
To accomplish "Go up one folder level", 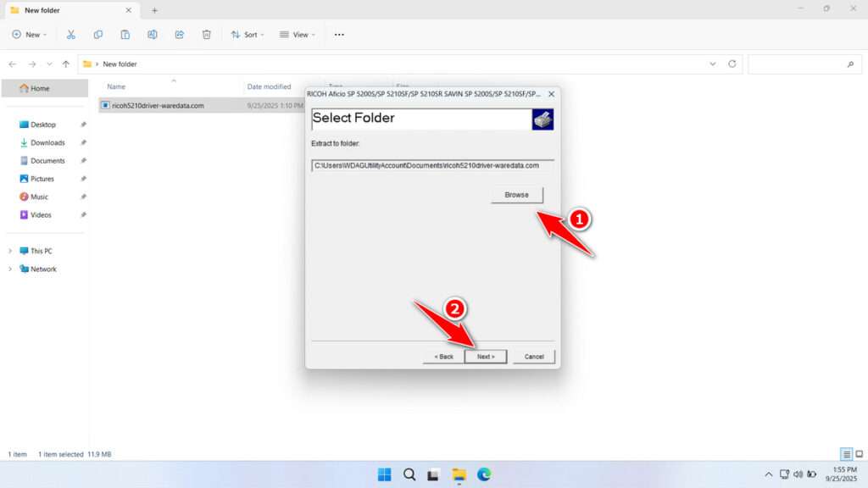I will pyautogui.click(x=66, y=64).
